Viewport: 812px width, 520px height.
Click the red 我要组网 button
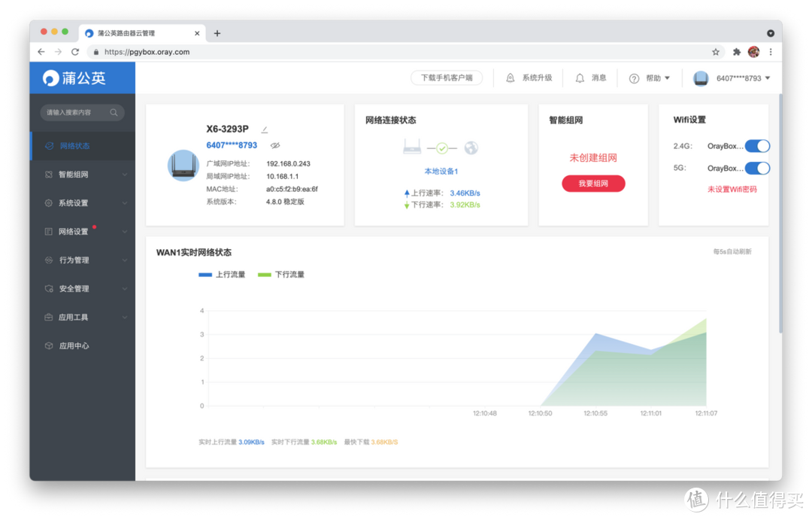click(593, 184)
